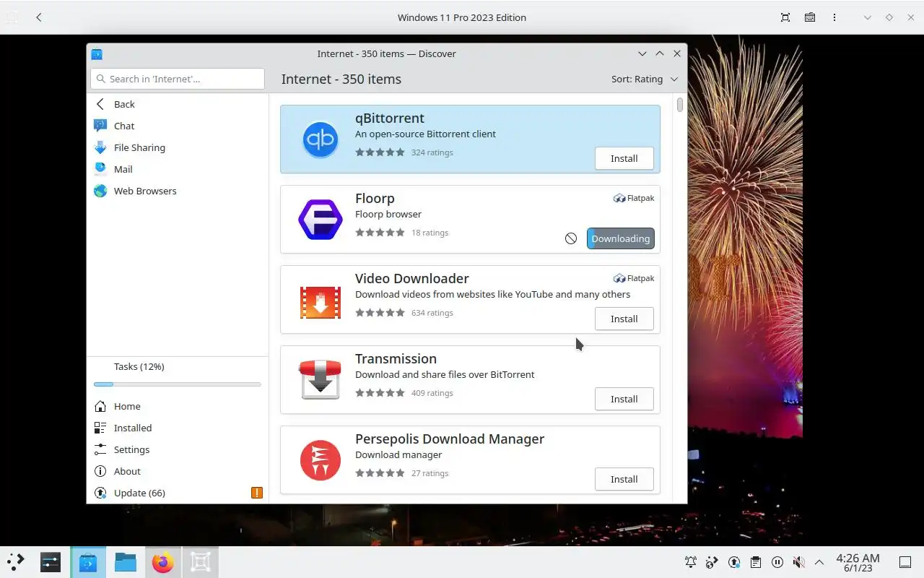Open the Update (66) page
Viewport: 924px width, 578px height.
[x=178, y=493]
